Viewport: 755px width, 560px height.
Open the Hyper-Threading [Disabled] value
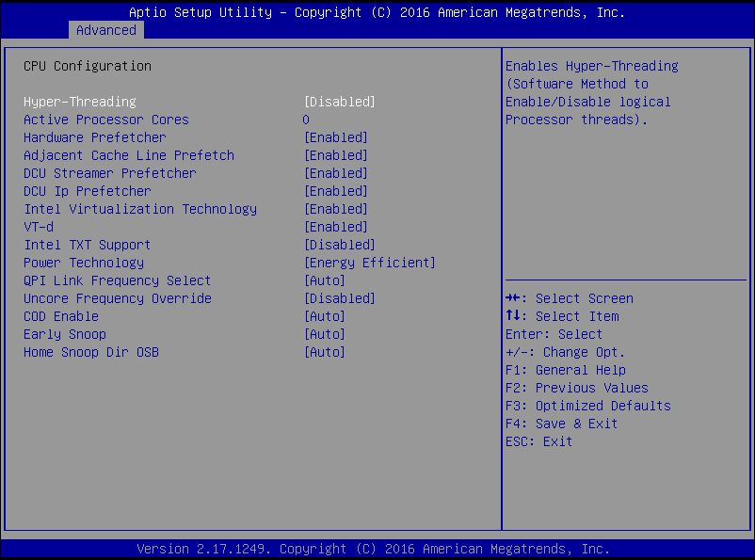(340, 102)
